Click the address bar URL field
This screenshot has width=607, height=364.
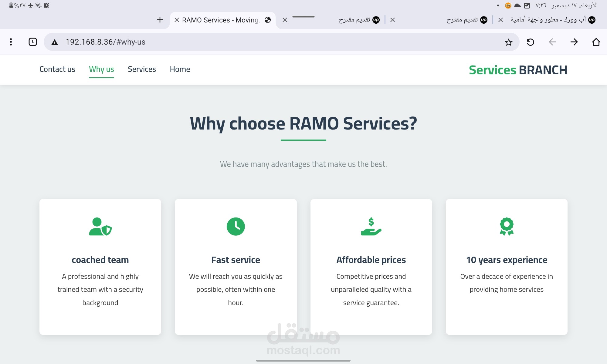click(273, 42)
